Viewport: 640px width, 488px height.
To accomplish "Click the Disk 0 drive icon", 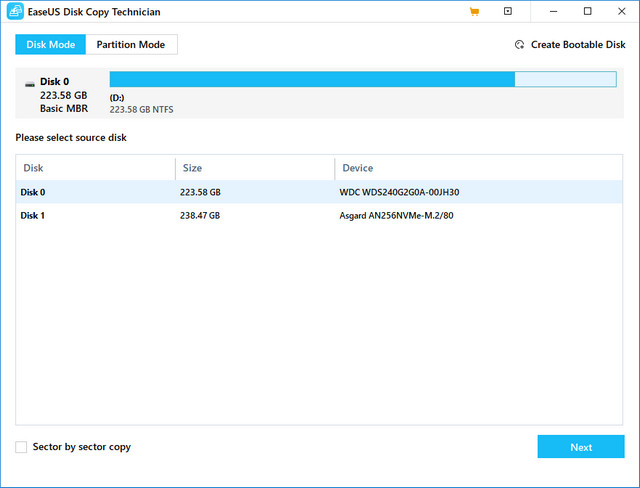I will [x=28, y=83].
